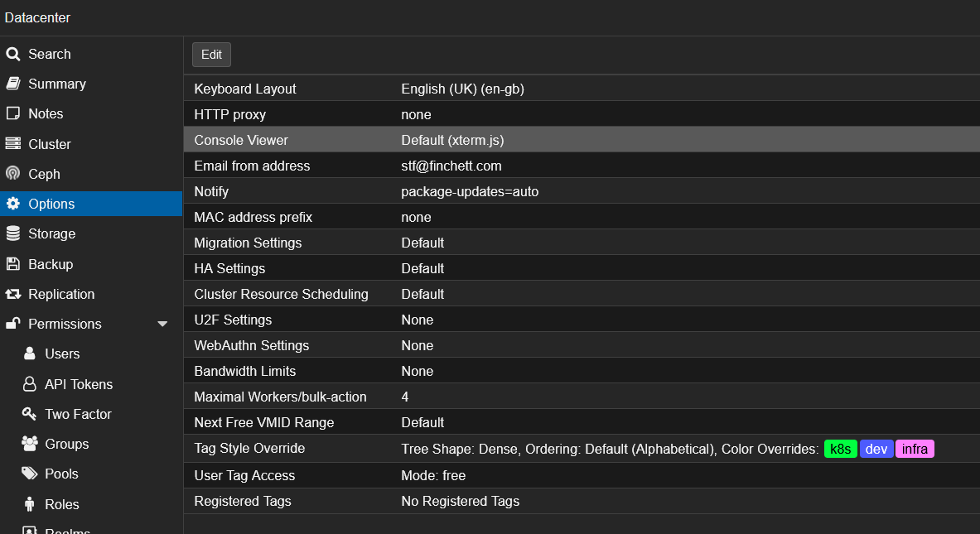This screenshot has height=534, width=980.
Task: Click the API Tokens icon
Action: click(x=28, y=383)
